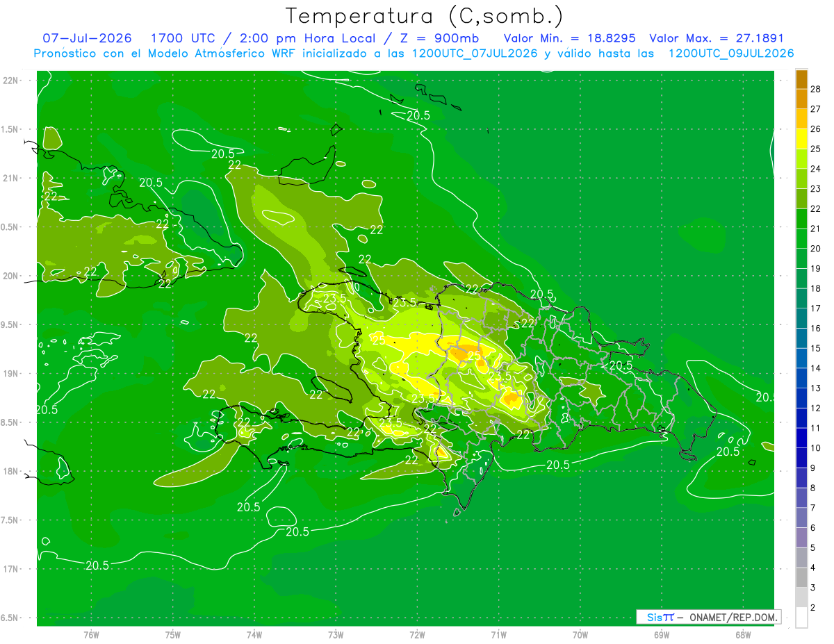Pick the grey swatch between 3 and 4
The width and height of the screenshot is (834, 644).
coord(801,577)
